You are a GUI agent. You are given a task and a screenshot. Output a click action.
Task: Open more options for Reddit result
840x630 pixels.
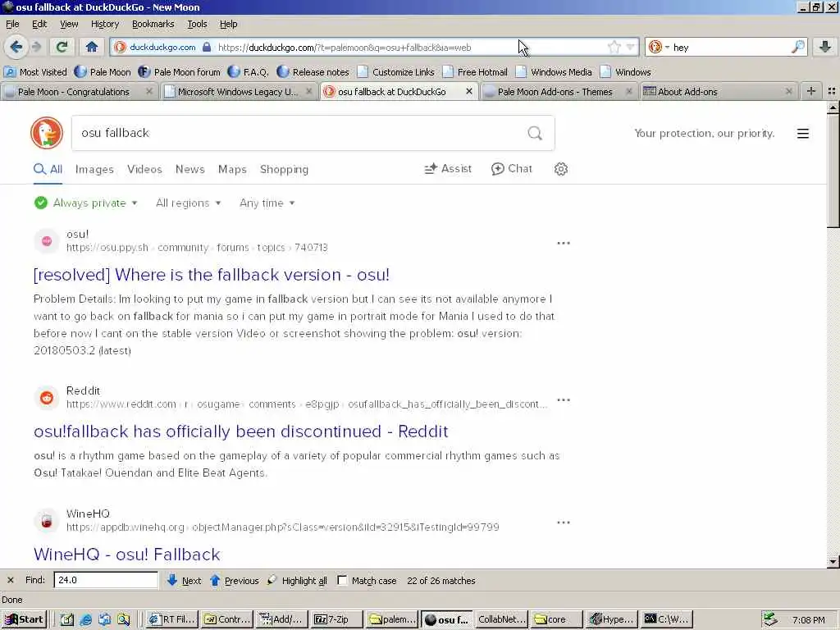coord(564,400)
